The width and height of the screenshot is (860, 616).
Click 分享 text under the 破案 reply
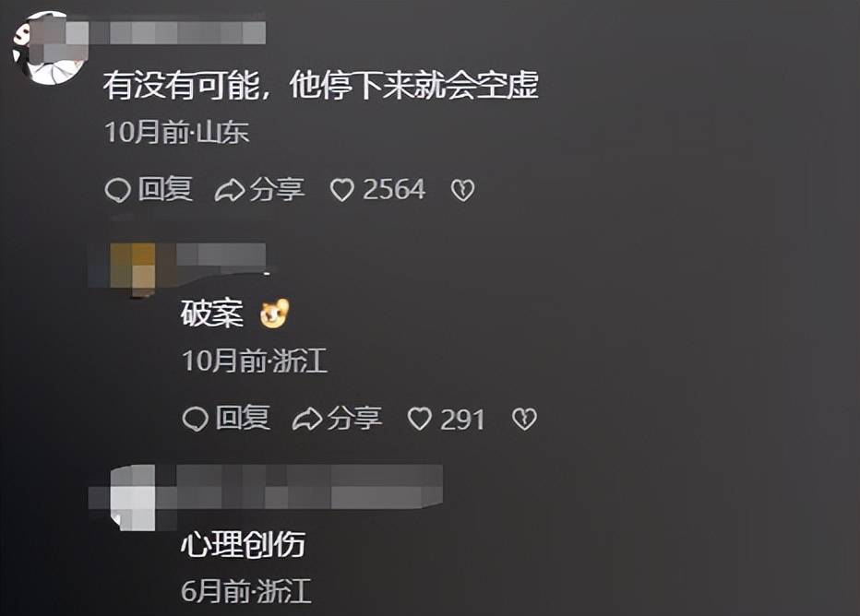(x=355, y=419)
